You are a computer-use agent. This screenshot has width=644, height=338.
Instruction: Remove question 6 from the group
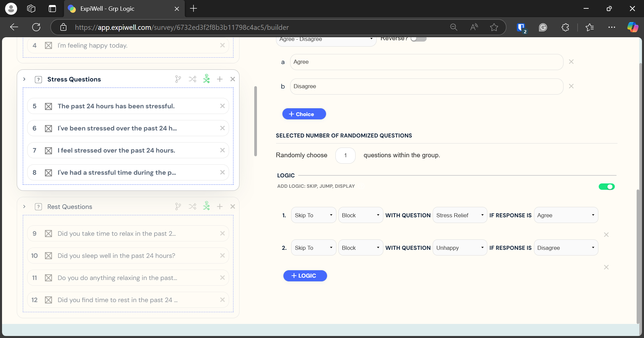tap(222, 128)
